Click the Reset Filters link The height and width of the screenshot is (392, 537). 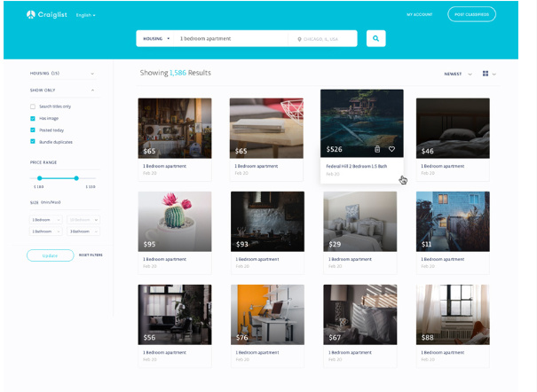click(x=91, y=255)
